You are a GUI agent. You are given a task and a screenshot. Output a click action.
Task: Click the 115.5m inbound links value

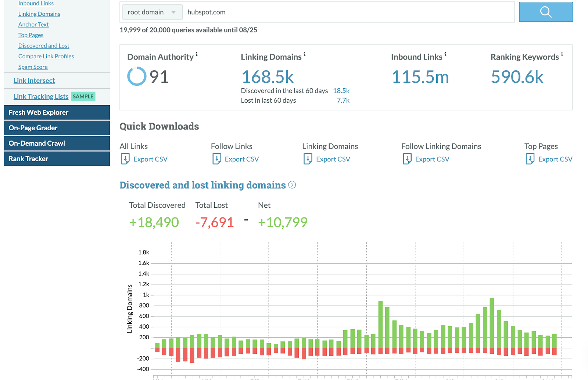(x=420, y=77)
